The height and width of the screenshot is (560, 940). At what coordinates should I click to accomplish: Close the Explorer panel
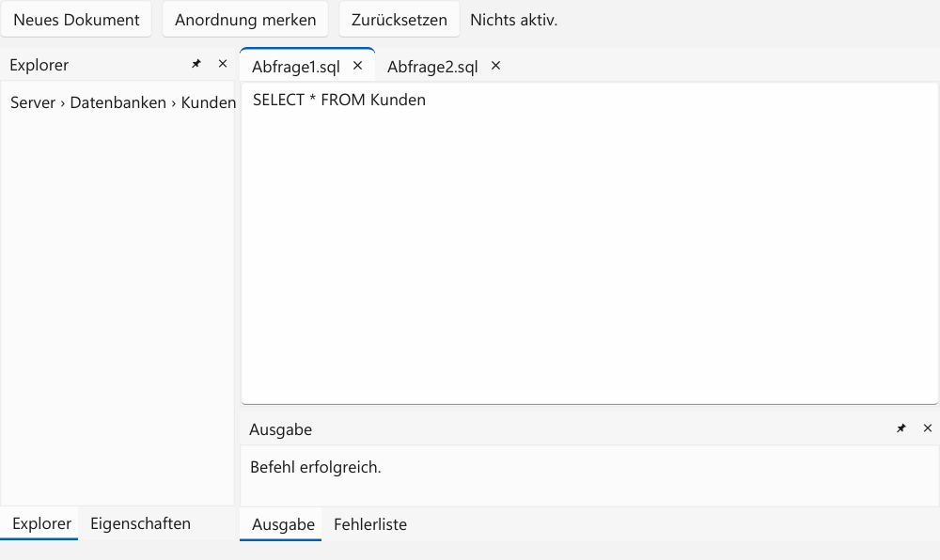(223, 64)
